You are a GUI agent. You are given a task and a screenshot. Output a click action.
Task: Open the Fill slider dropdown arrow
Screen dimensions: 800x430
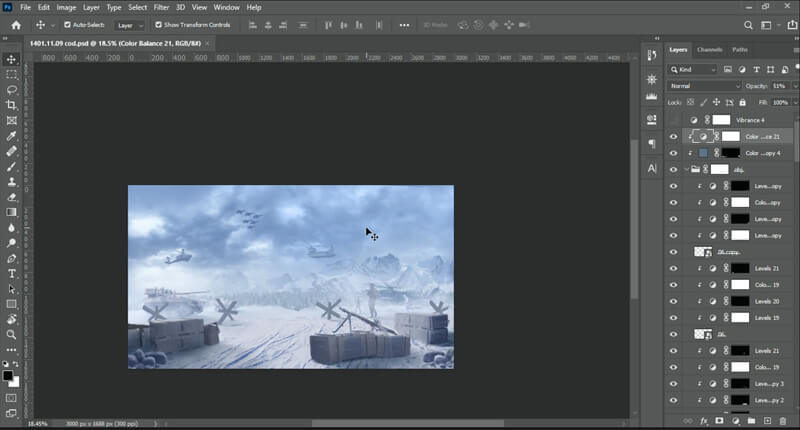[795, 103]
